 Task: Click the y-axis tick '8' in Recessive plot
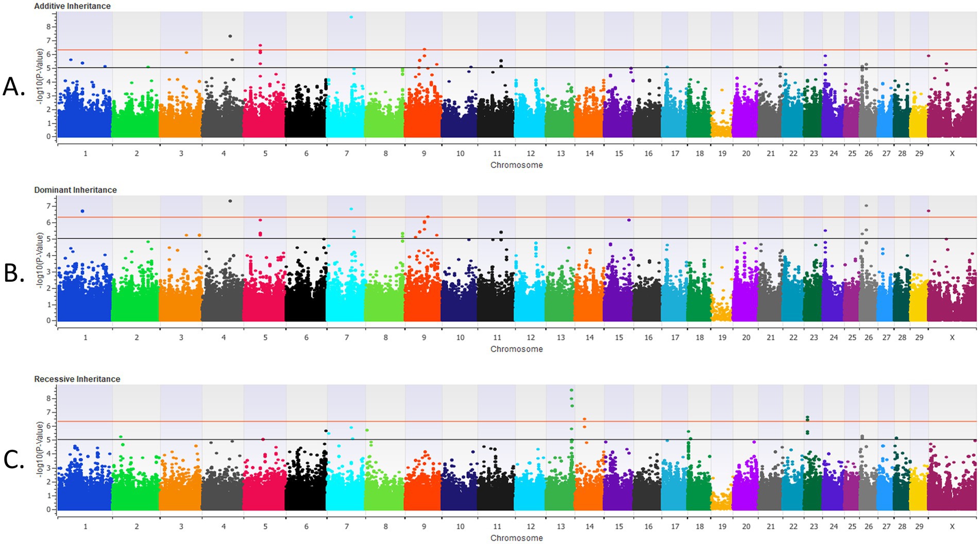(49, 399)
